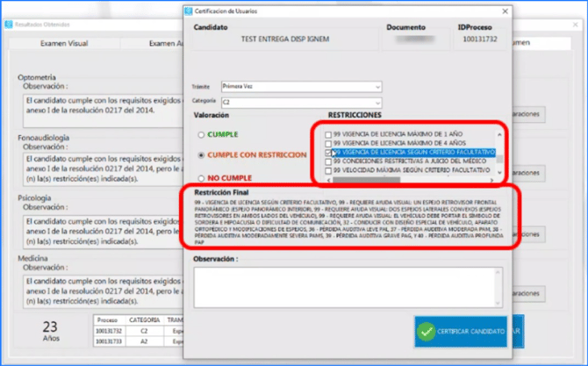
Task: Open the Trámite dropdown
Action: point(377,87)
